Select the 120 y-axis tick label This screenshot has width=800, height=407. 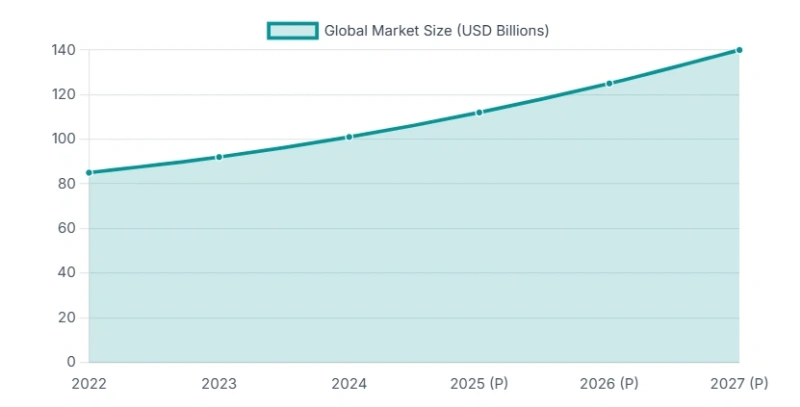point(64,95)
